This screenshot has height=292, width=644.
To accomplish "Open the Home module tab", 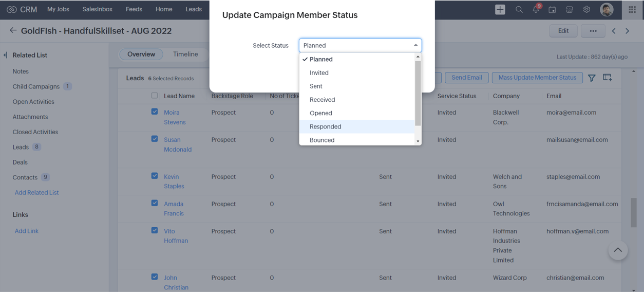I will (164, 9).
